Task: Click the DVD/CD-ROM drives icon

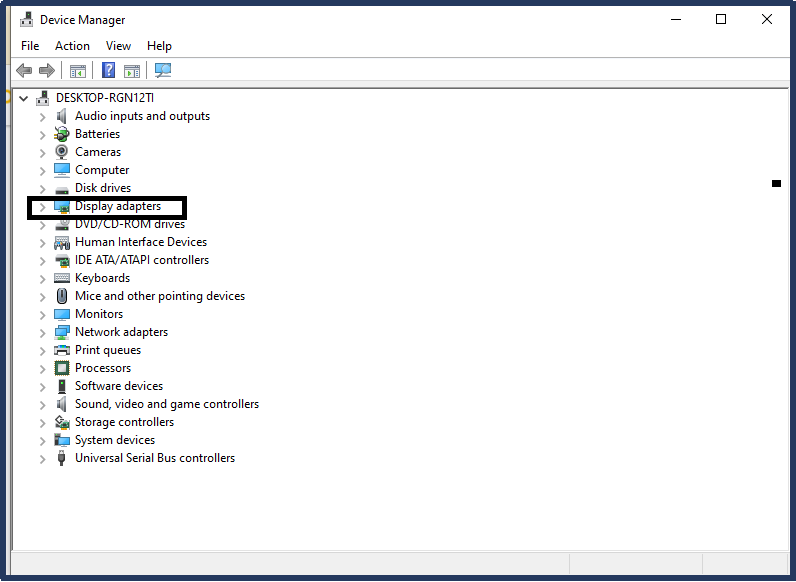Action: pos(61,224)
